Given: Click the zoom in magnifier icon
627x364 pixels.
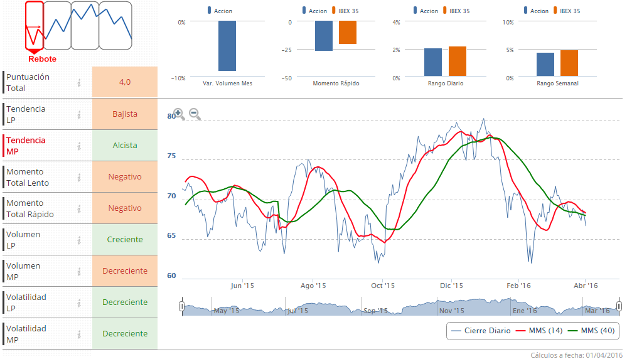Looking at the screenshot, I should [178, 114].
